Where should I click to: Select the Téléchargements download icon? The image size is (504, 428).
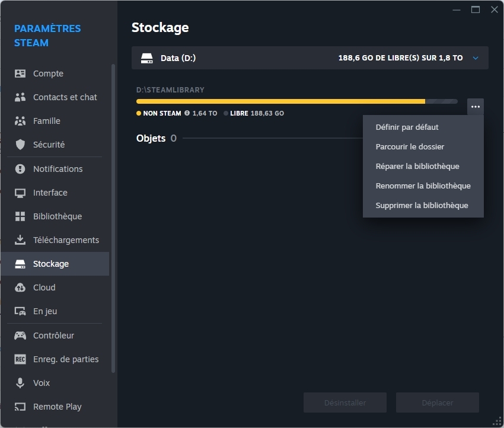tap(20, 240)
